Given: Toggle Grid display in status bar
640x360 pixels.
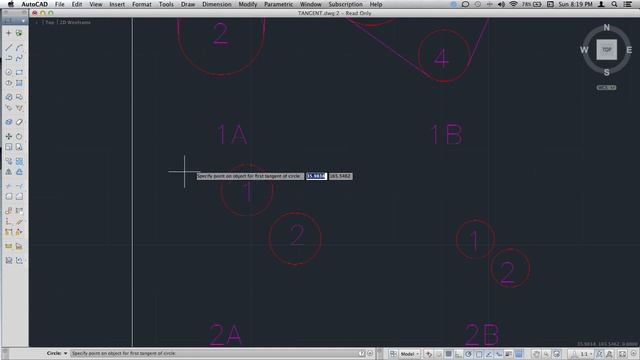Looking at the screenshot, I should (x=449, y=354).
